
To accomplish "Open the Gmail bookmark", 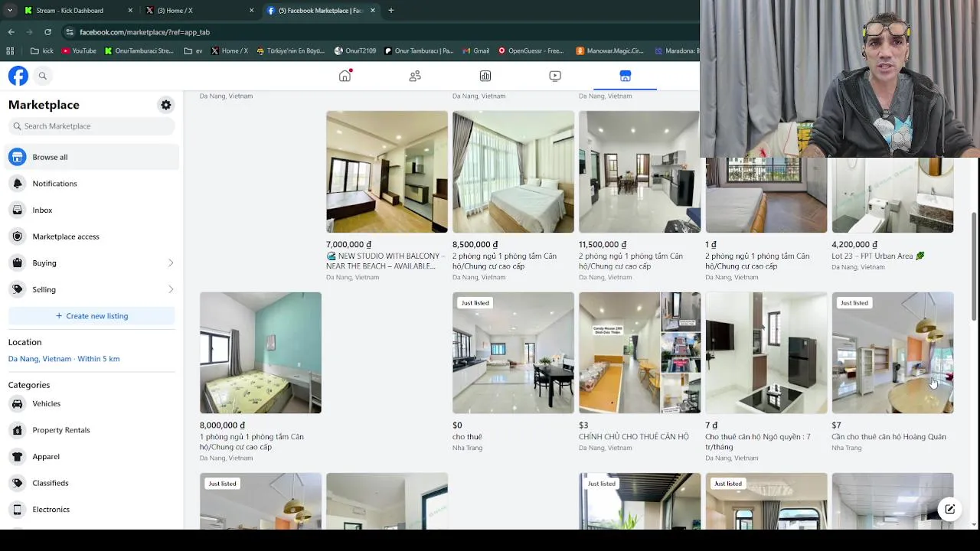I will (x=475, y=51).
